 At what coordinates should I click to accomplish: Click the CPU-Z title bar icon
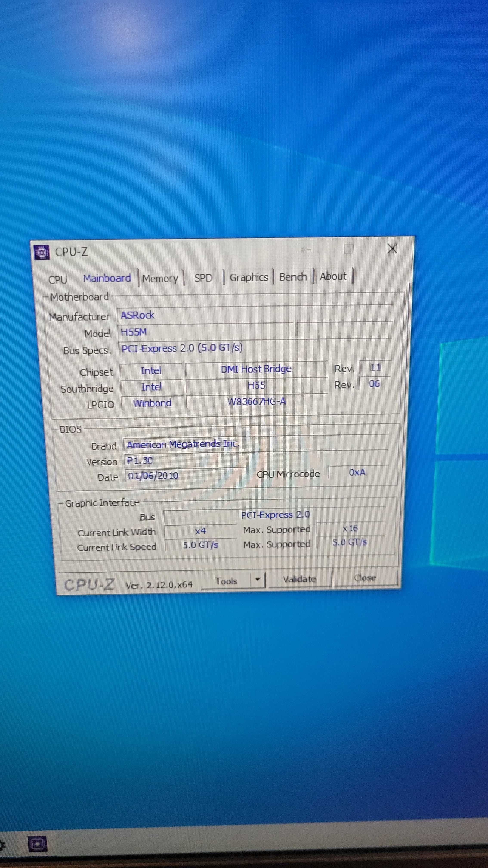[42, 252]
